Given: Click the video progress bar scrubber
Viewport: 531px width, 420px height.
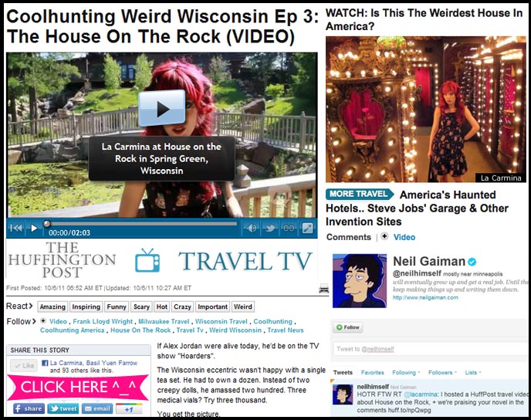Looking at the screenshot, I should (47, 224).
